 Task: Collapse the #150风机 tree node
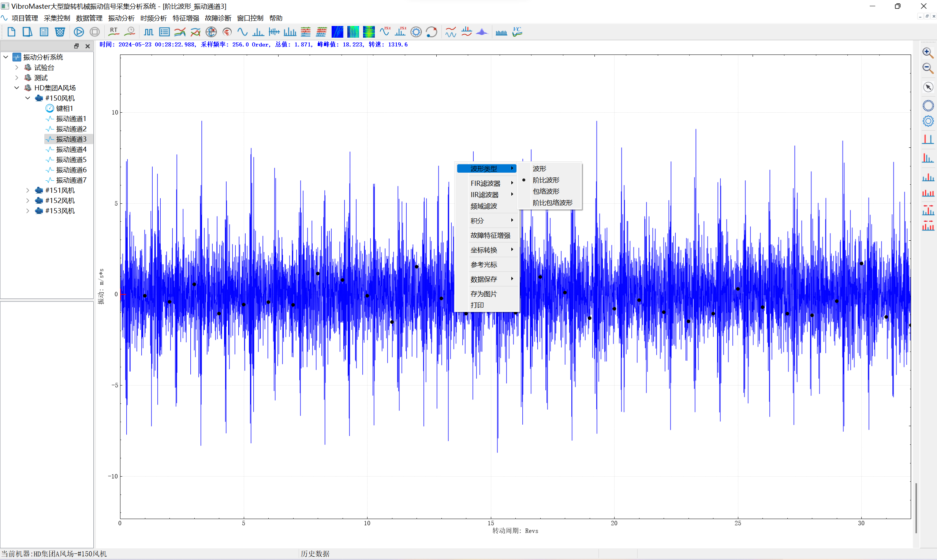(27, 98)
